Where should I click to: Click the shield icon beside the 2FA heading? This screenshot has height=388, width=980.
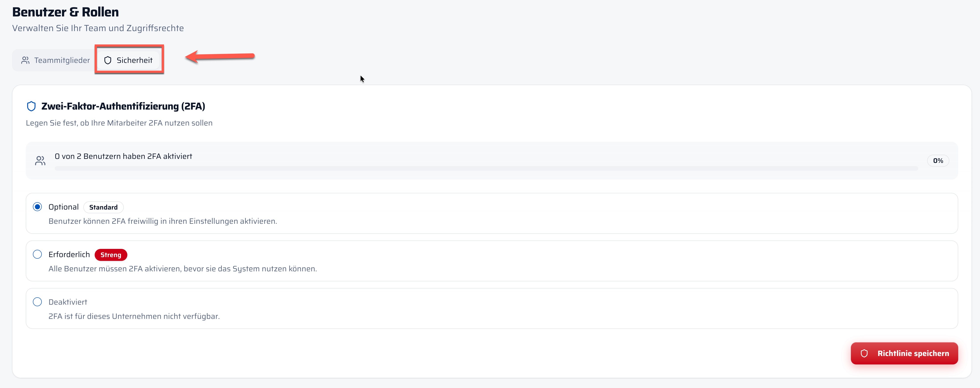click(32, 106)
